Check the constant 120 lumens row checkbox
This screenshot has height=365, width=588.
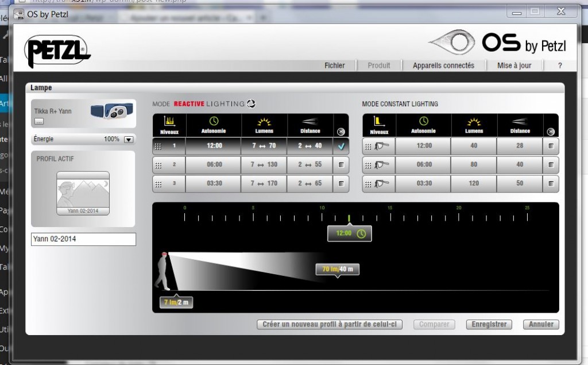[x=551, y=183]
